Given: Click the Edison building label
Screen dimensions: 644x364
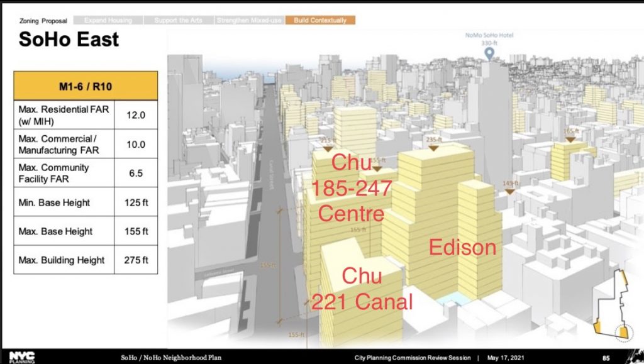Looking at the screenshot, I should click(x=462, y=247).
